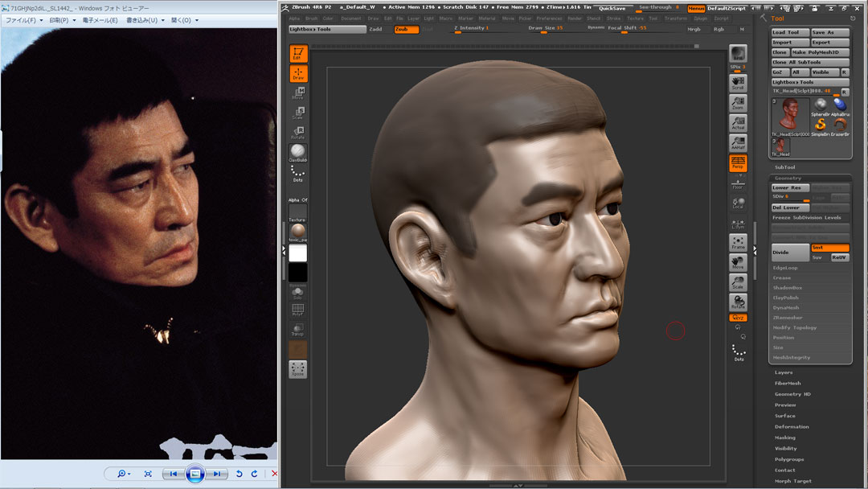Click the Scroll canvas navigation icon
This screenshot has height=489, width=868.
[x=738, y=83]
